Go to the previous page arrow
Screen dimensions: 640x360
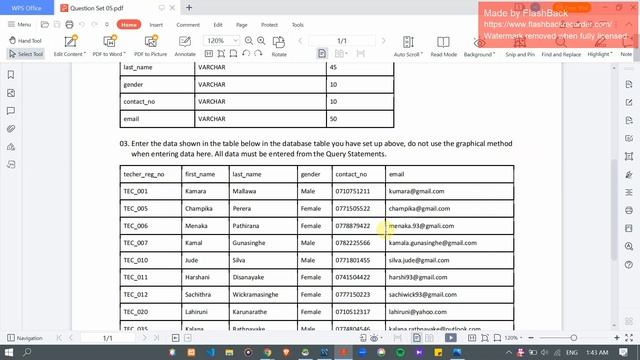(300, 40)
